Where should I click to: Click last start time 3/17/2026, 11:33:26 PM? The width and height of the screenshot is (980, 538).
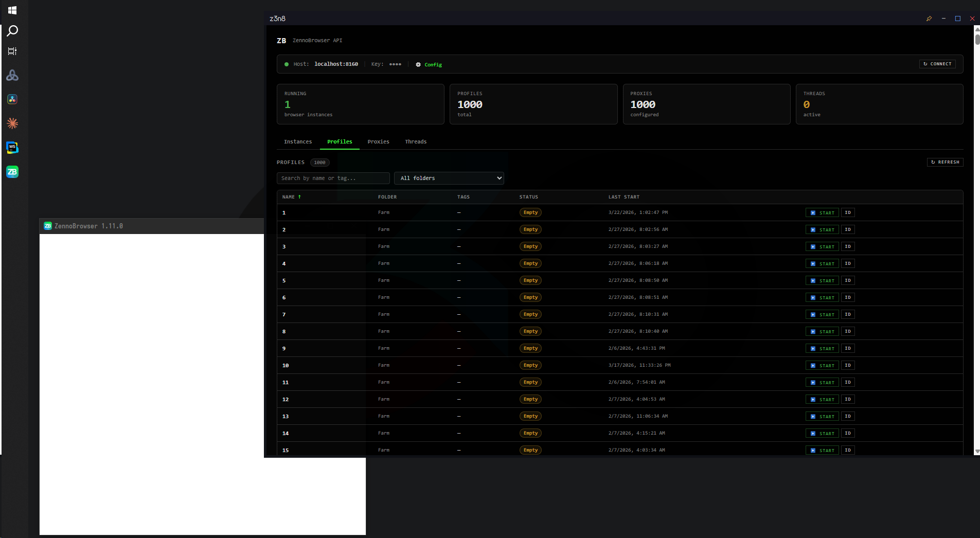[639, 365]
